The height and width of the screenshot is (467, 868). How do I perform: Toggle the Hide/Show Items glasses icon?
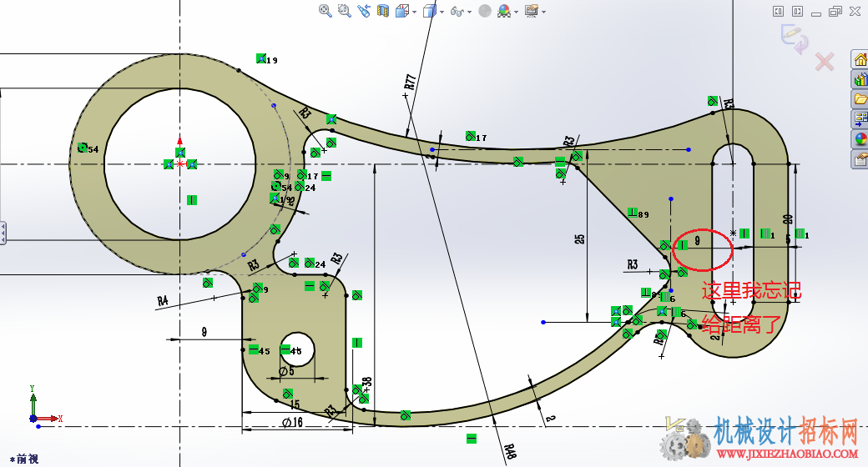click(457, 11)
